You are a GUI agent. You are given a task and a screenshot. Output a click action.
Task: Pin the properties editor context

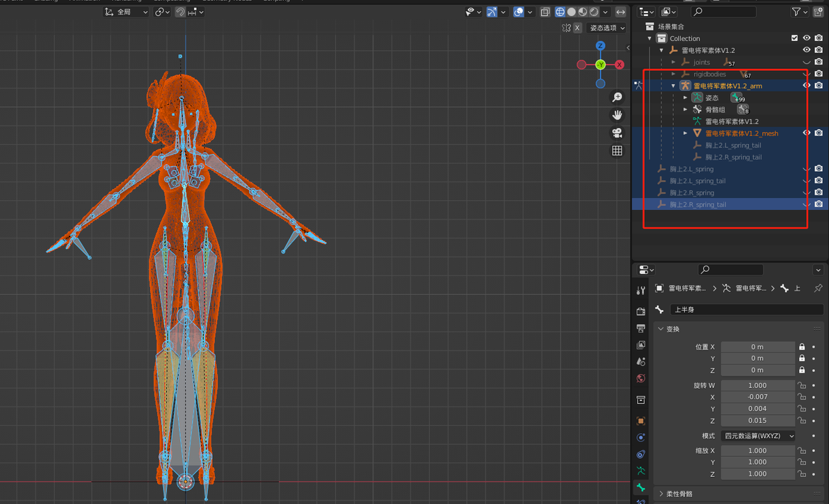(x=818, y=288)
